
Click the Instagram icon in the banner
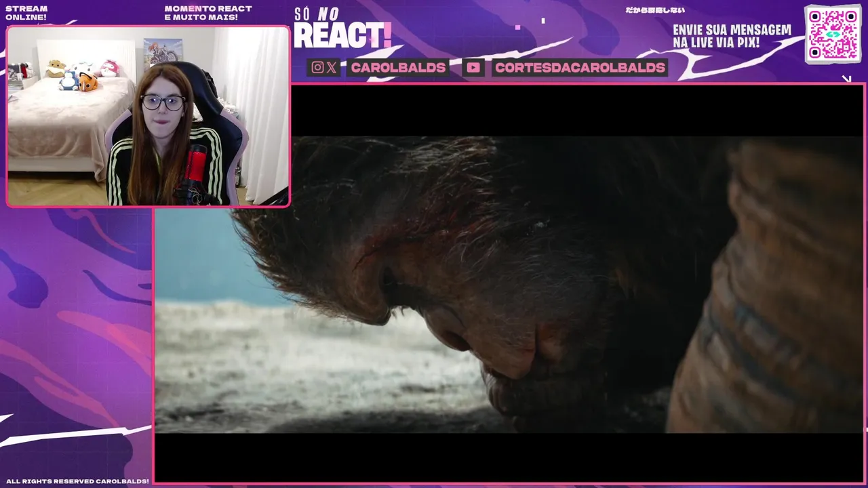(x=317, y=67)
